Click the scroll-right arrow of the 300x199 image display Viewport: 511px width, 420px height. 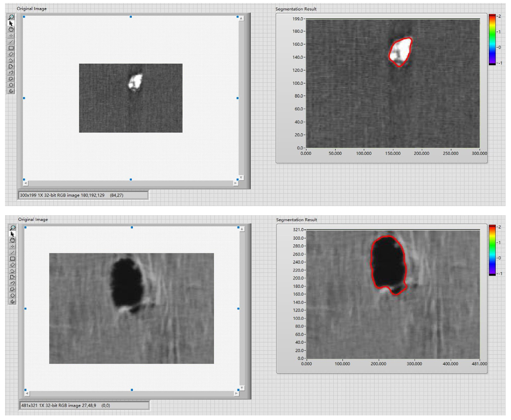[236, 183]
